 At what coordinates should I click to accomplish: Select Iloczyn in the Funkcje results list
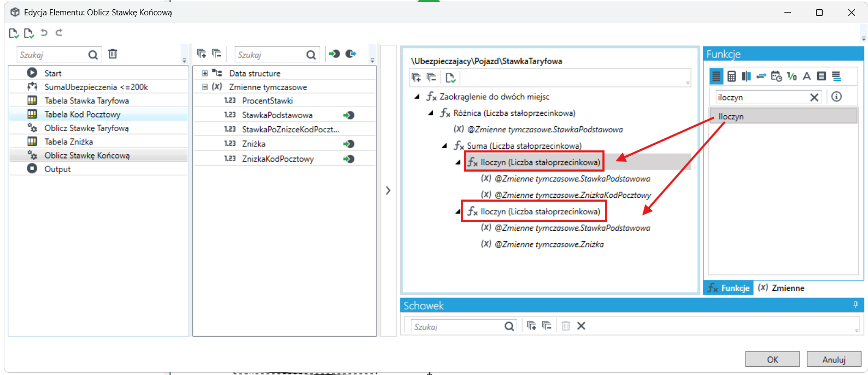pos(783,116)
